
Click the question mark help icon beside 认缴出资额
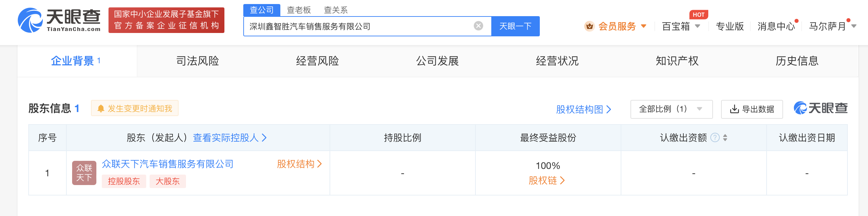click(x=715, y=138)
